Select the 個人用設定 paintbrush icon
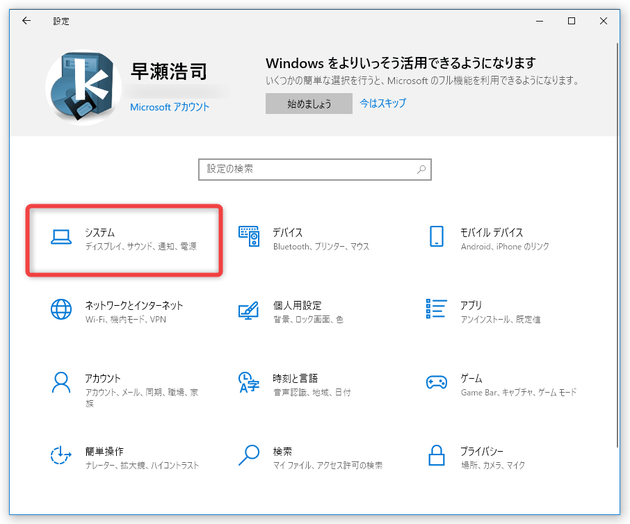The image size is (630, 524). [249, 310]
